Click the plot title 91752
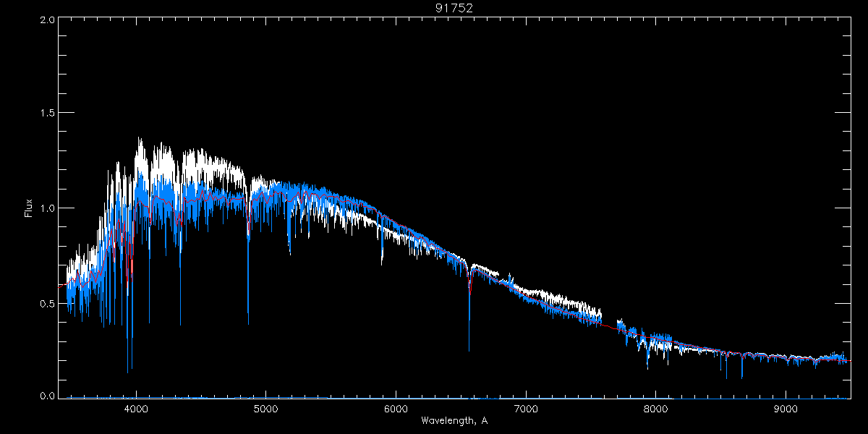 click(454, 8)
